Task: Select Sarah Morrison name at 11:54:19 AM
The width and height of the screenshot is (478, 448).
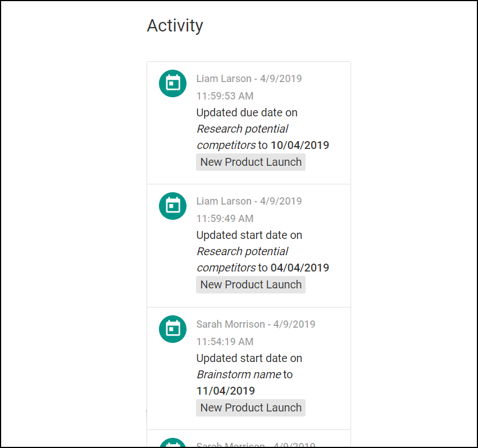Action: point(230,324)
